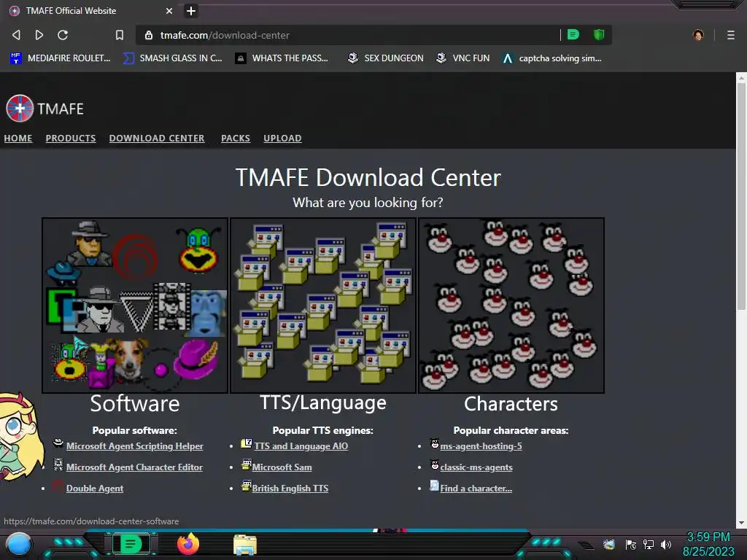Click the taskbar clock showing 3:59 PM
Image resolution: width=747 pixels, height=560 pixels.
(x=708, y=544)
